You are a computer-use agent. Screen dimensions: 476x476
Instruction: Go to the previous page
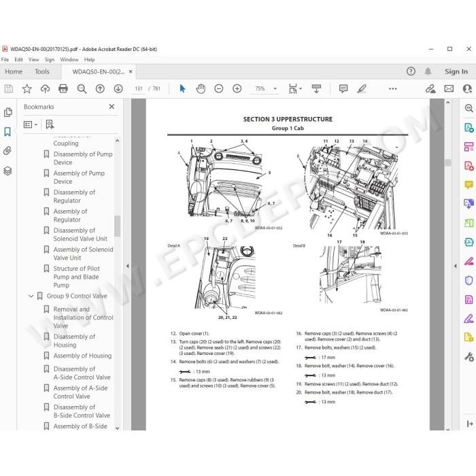(x=100, y=88)
